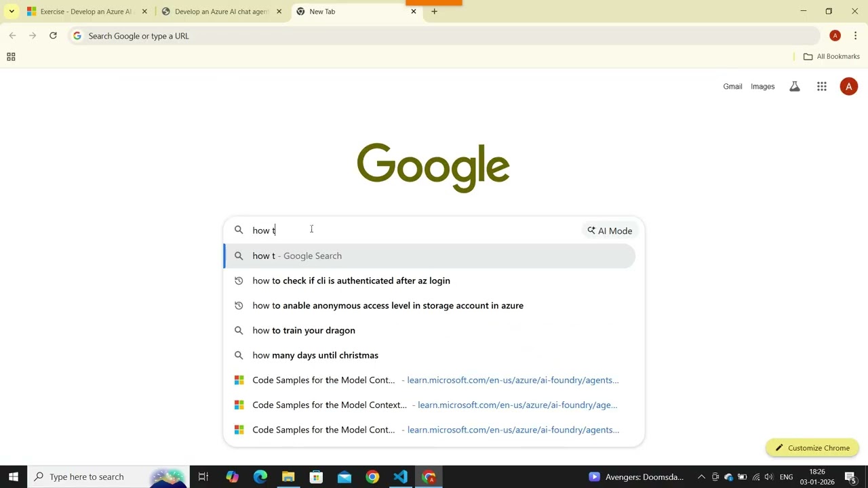Open Gmail link

732,87
